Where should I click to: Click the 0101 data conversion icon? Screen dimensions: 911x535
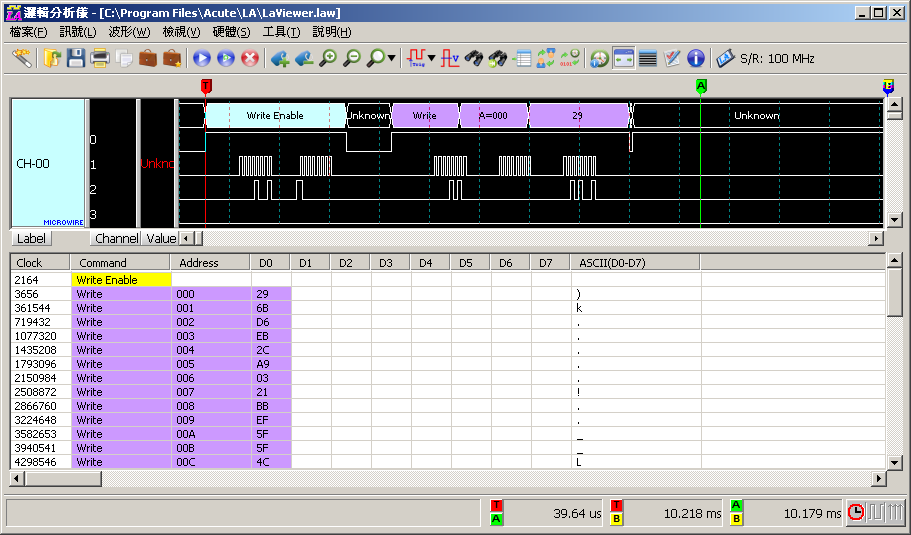(x=570, y=58)
